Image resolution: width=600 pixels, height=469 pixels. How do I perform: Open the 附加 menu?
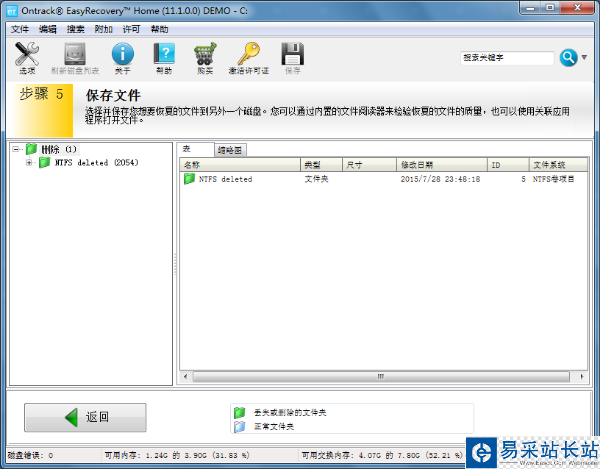[104, 29]
